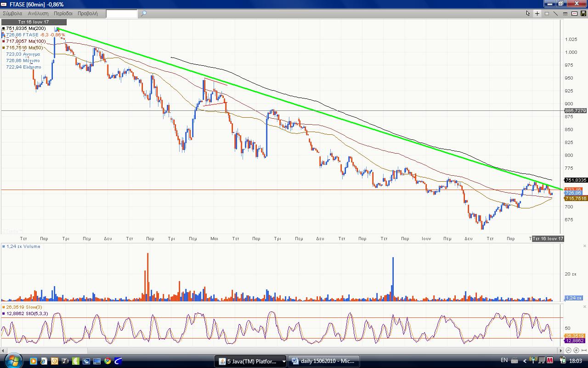Toggle the chart grid icon
Viewport: 588px width, 368px height.
coord(547,13)
